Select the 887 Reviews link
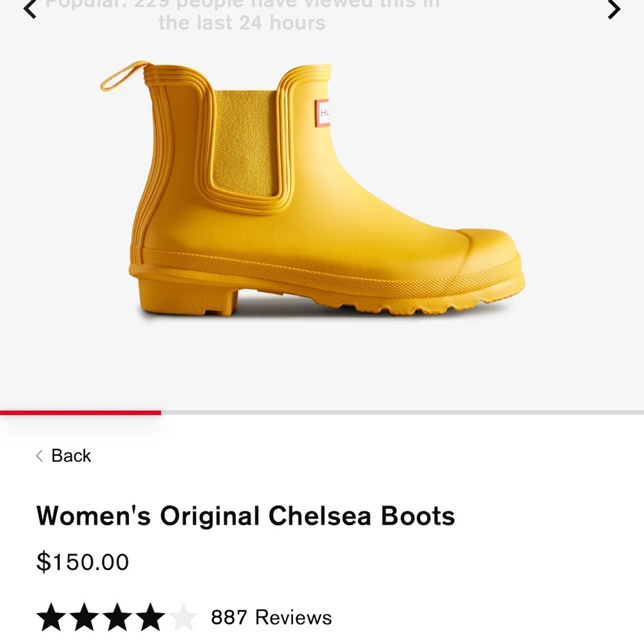The image size is (644, 644). click(269, 617)
